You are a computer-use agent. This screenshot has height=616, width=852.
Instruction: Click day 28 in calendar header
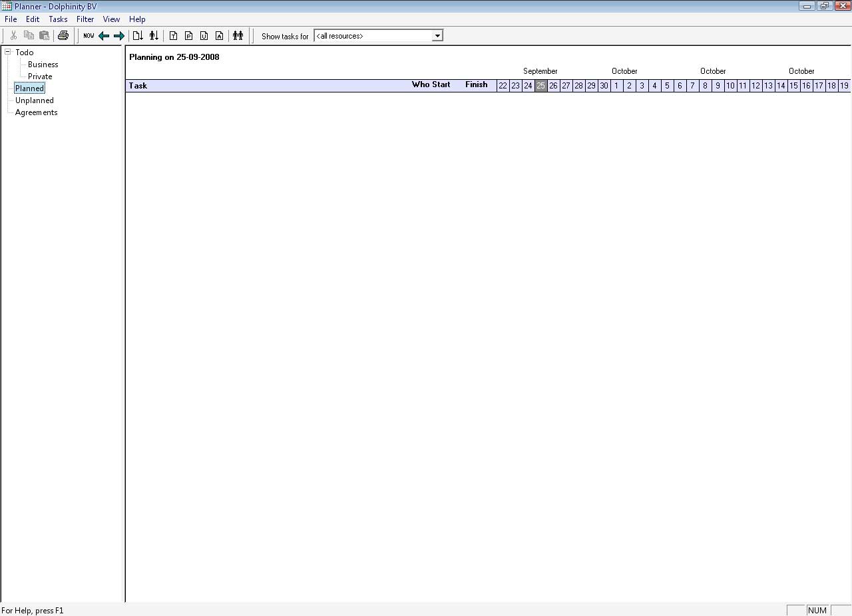[578, 86]
